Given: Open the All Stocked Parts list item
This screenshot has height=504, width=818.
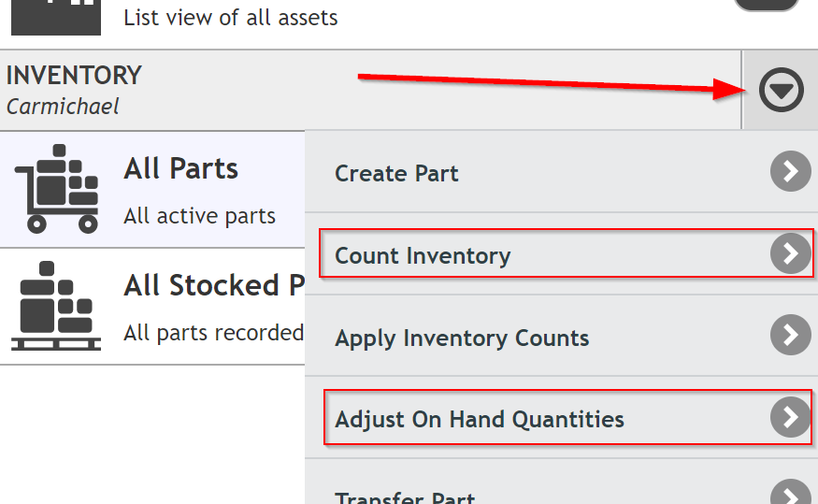Looking at the screenshot, I should 152,307.
